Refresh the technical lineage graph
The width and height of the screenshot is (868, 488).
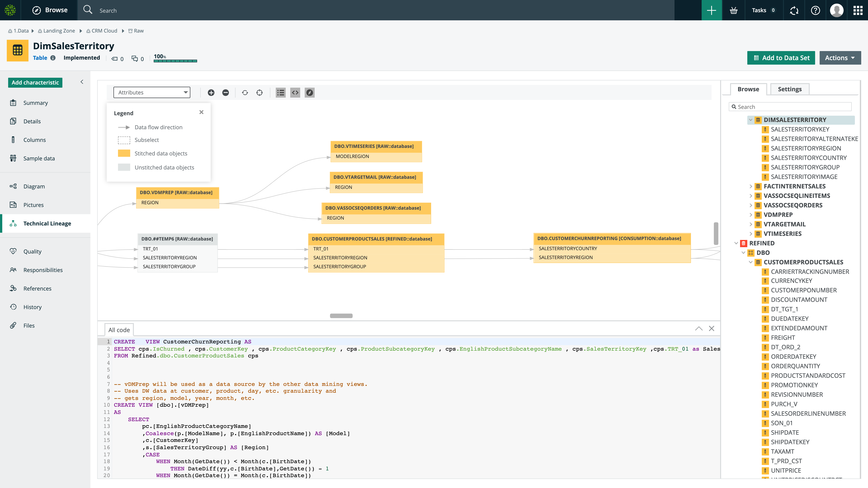pyautogui.click(x=245, y=93)
